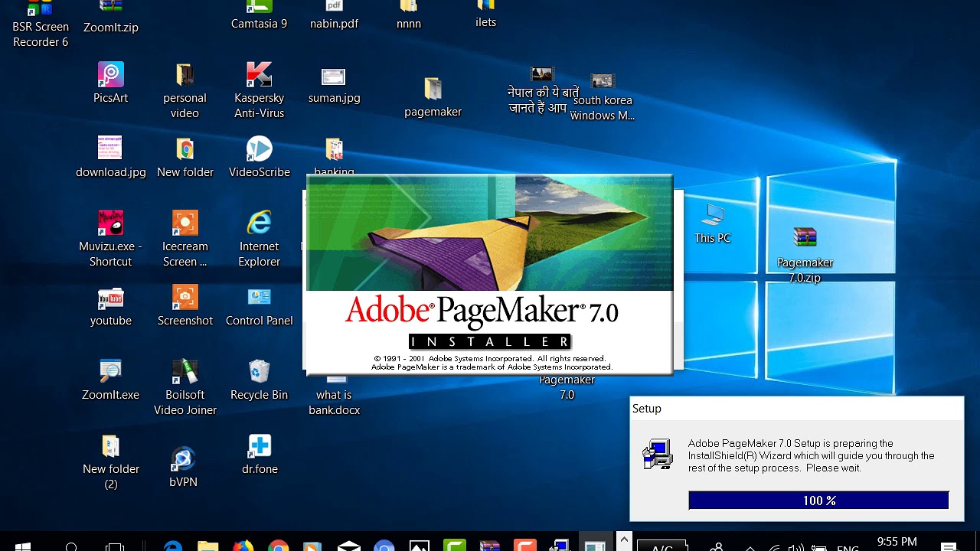Image resolution: width=980 pixels, height=551 pixels.
Task: Launch Kaspersky Anti-Virus from desktop
Action: [259, 75]
